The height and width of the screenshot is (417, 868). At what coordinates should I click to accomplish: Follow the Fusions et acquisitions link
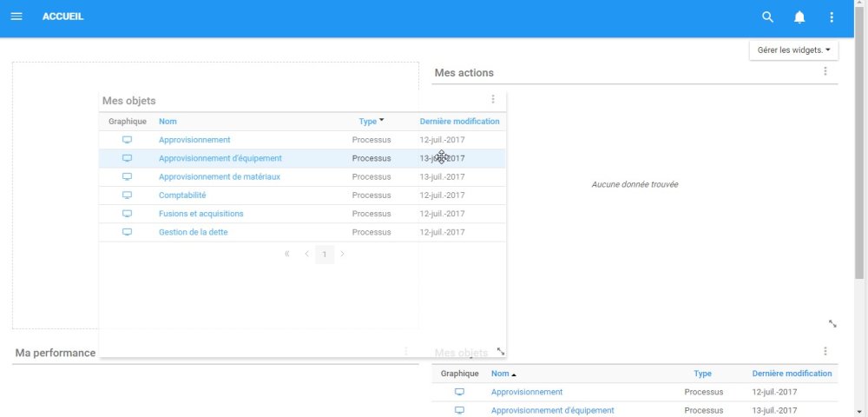[201, 214]
